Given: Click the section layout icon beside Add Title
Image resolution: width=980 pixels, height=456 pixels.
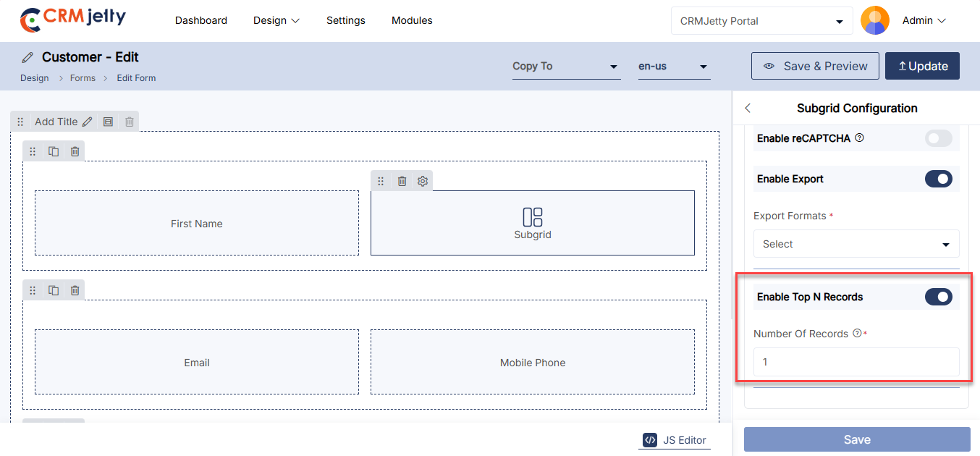Looking at the screenshot, I should pyautogui.click(x=108, y=122).
